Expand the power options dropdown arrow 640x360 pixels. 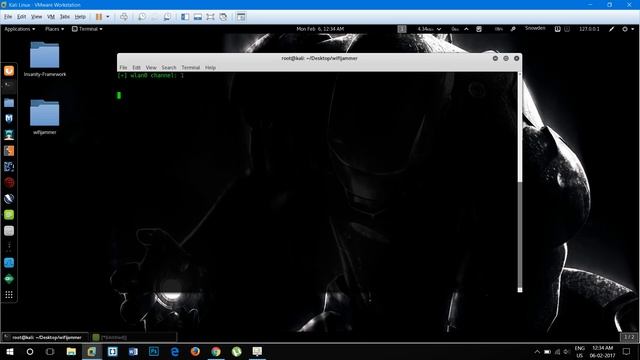(x=108, y=17)
